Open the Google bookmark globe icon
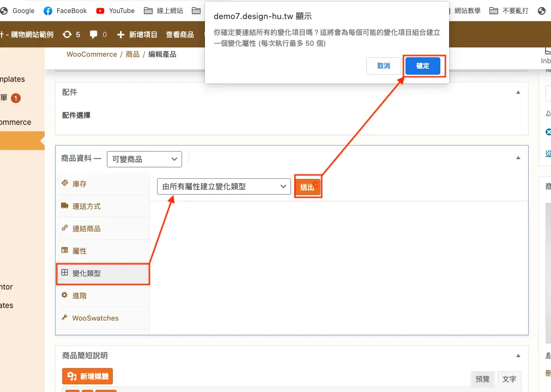This screenshot has width=551, height=392. pyautogui.click(x=4, y=11)
